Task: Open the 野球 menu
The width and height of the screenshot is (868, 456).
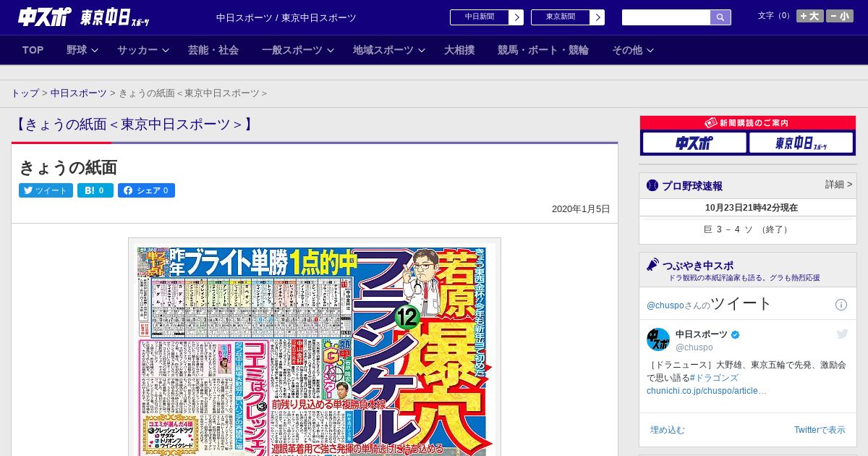Action: [x=77, y=50]
